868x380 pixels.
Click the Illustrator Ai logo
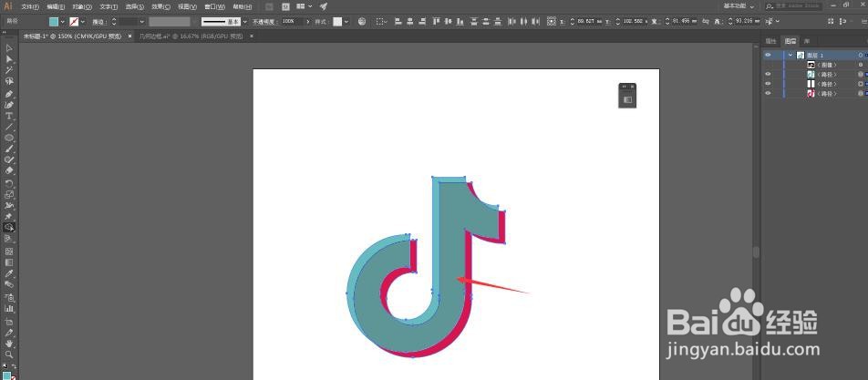point(7,6)
